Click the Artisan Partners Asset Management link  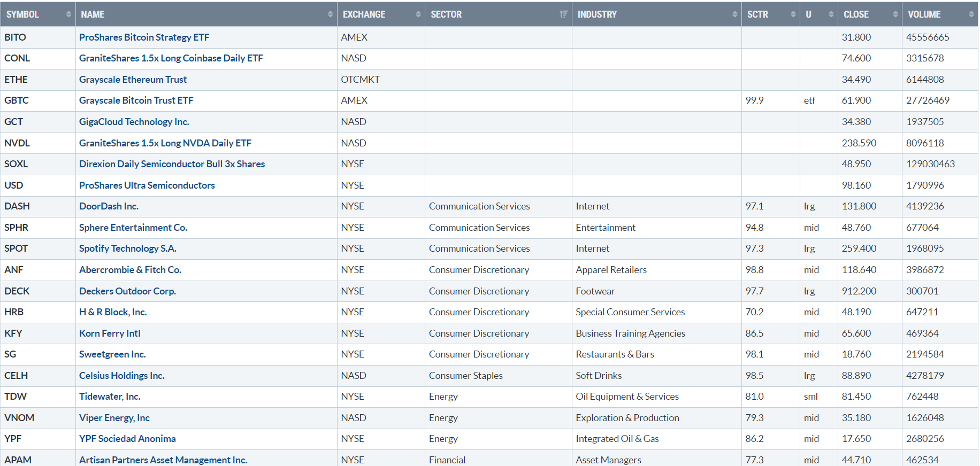163,460
